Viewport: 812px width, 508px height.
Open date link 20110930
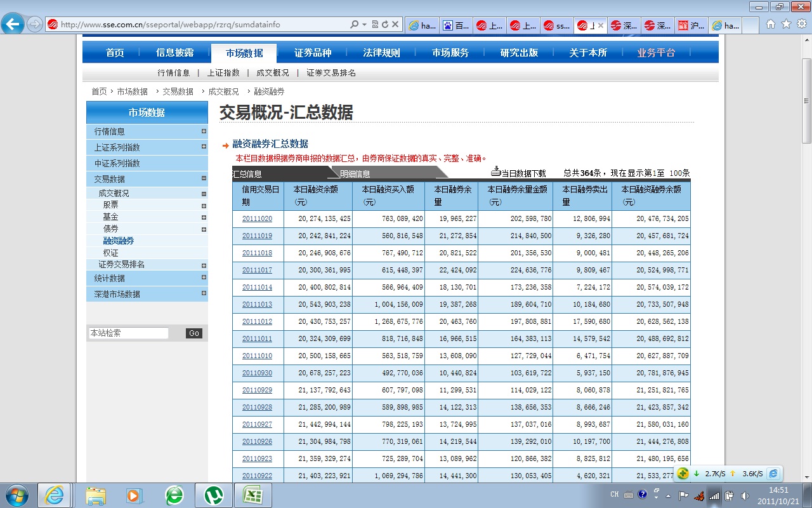(x=257, y=373)
